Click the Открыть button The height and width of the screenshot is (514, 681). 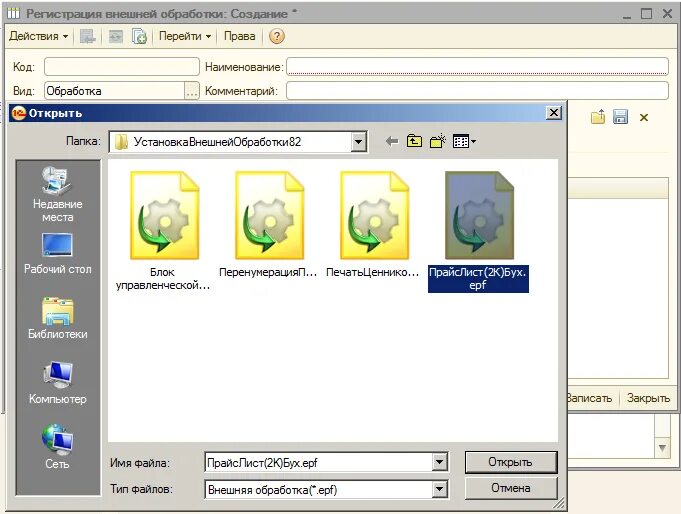511,462
